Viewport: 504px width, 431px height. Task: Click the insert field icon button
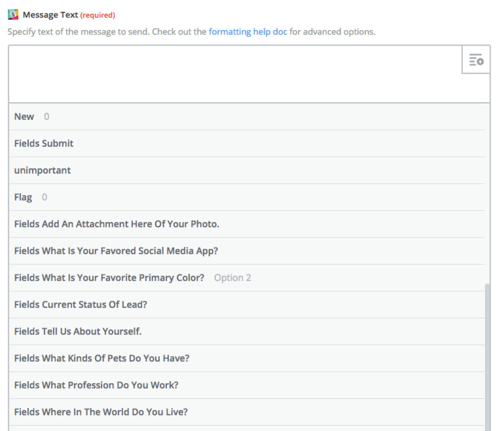point(476,60)
